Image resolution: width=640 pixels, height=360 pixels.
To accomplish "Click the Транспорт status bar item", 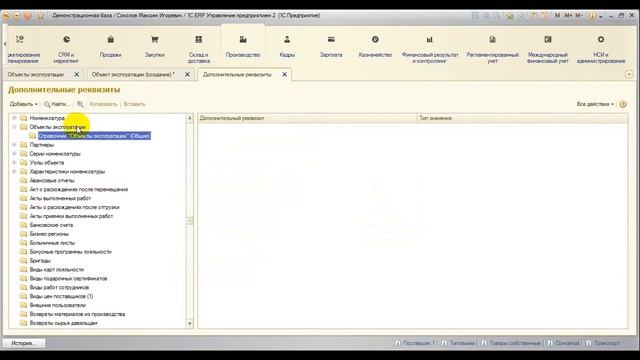I will point(603,343).
